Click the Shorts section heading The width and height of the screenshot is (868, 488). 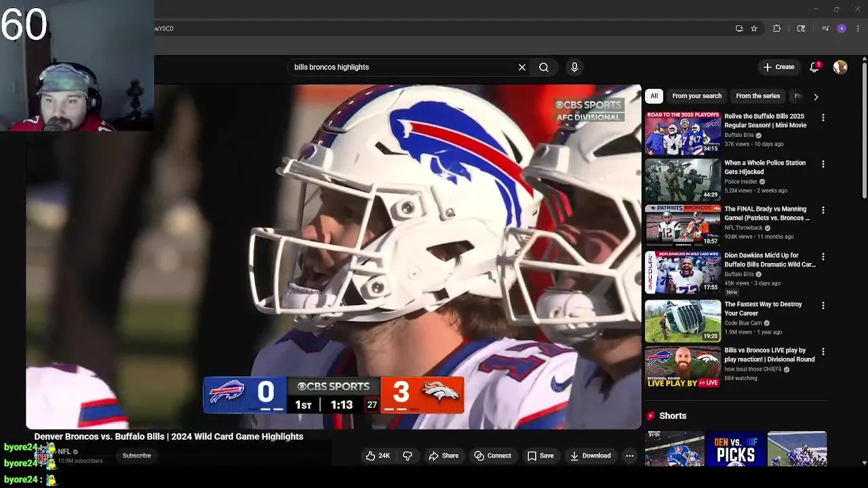pos(673,415)
